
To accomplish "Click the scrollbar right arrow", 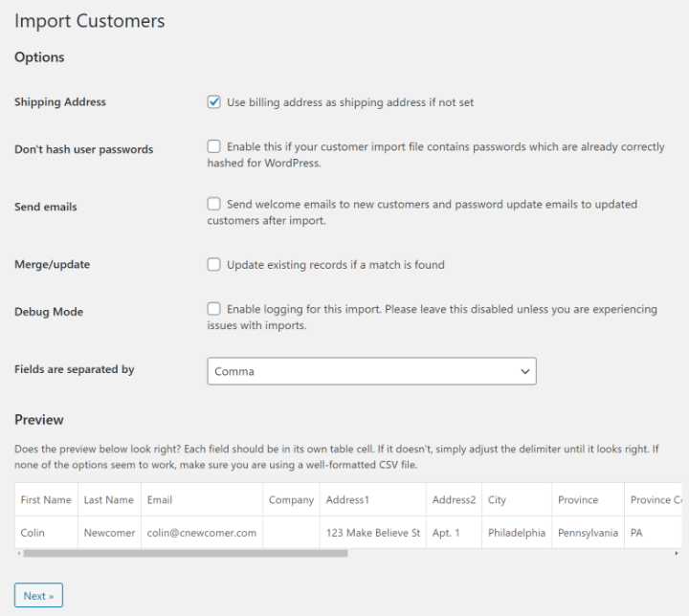I will (677, 554).
